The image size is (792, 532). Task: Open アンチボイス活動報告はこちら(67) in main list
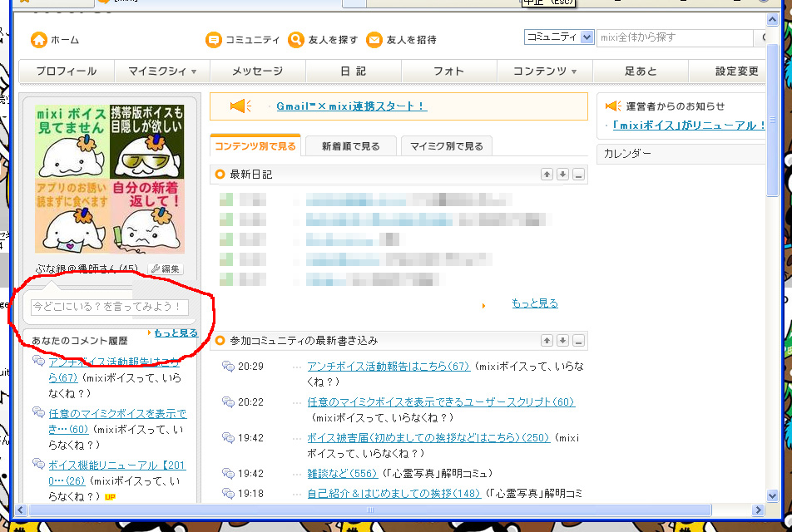[x=389, y=367]
